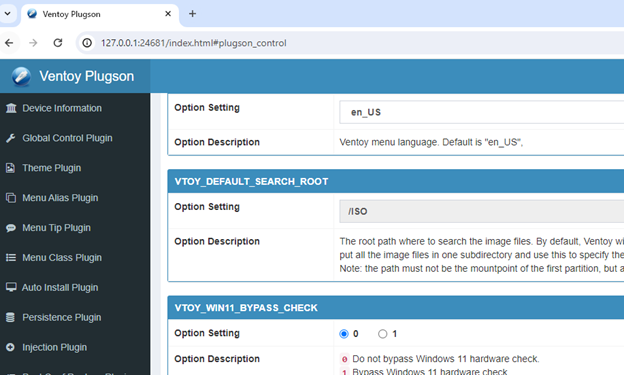This screenshot has height=375, width=624.
Task: Click the Menu Alias Plugin copy icon
Action: coord(11,198)
